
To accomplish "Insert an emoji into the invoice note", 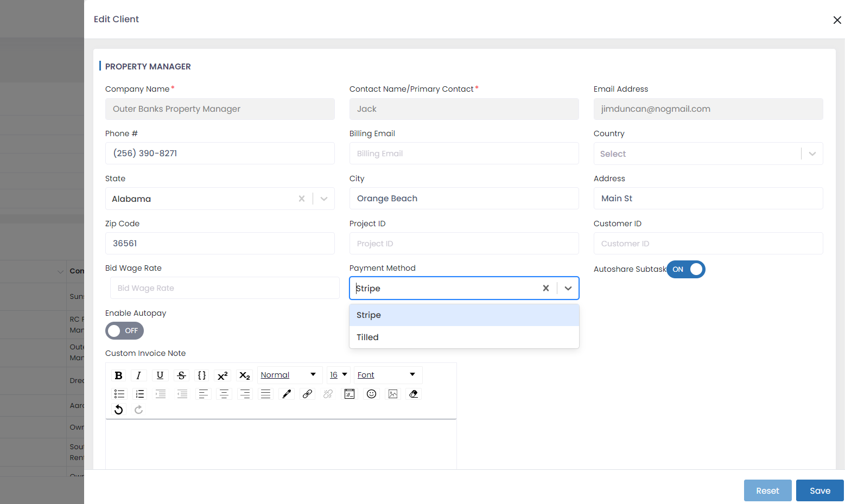I will (371, 393).
